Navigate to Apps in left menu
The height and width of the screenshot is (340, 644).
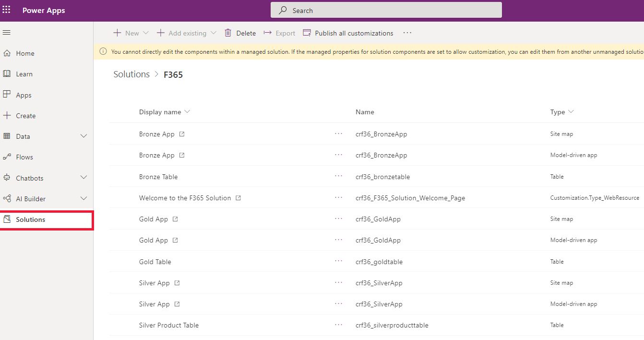point(24,95)
